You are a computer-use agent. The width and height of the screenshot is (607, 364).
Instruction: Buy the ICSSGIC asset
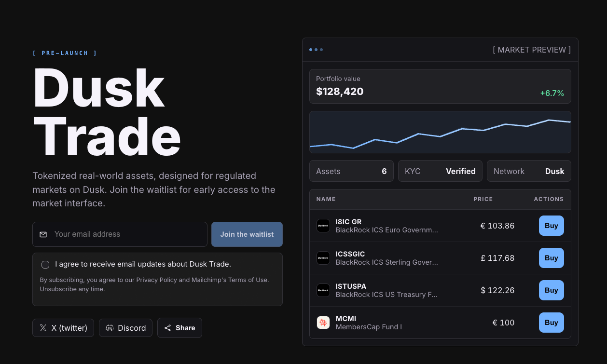point(552,258)
